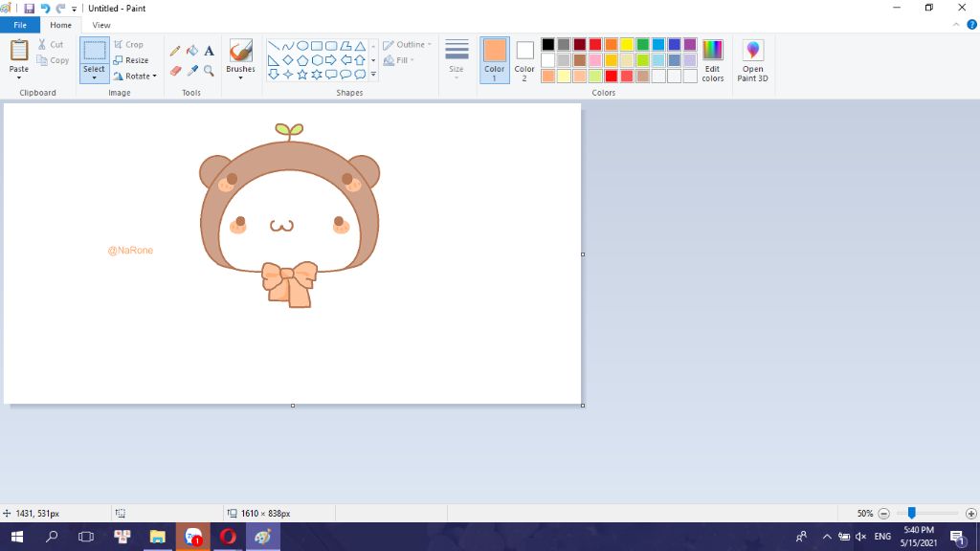Open File Explorer from the taskbar
The width and height of the screenshot is (980, 551).
pyautogui.click(x=158, y=537)
